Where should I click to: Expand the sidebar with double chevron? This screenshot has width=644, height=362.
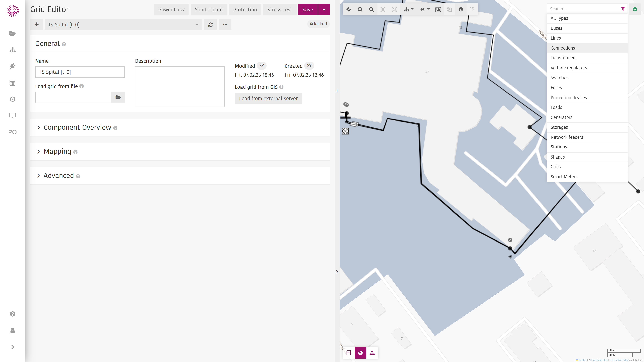(13, 347)
